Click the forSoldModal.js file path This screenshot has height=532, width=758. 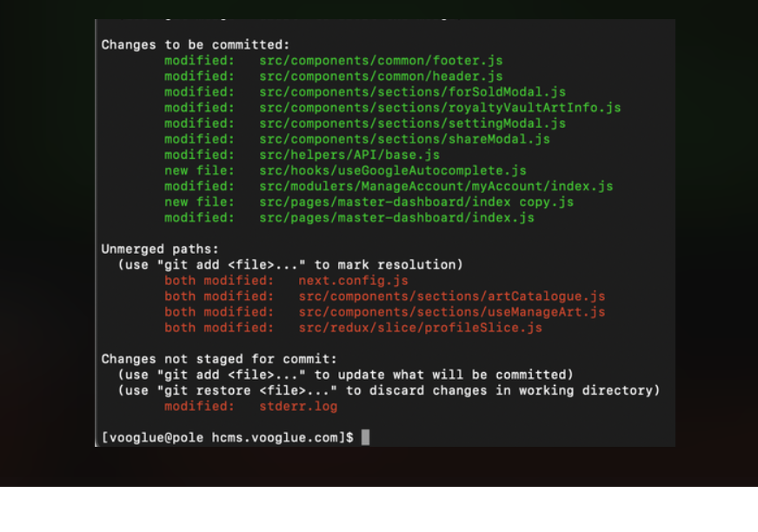coord(412,92)
